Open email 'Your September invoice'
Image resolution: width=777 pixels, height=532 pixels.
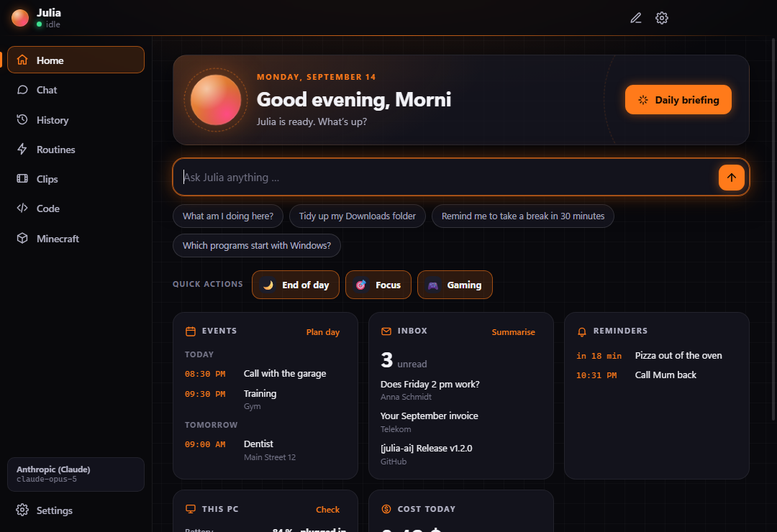pos(461,422)
